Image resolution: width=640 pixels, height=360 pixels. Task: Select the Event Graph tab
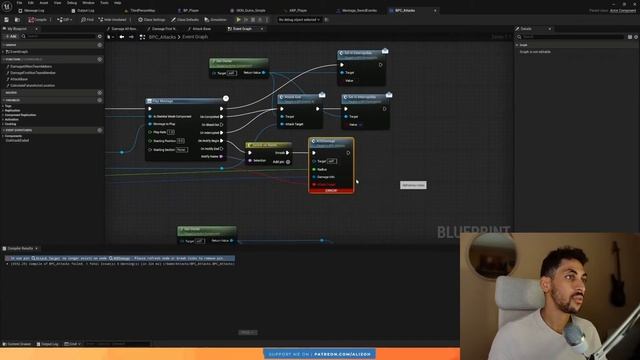242,29
